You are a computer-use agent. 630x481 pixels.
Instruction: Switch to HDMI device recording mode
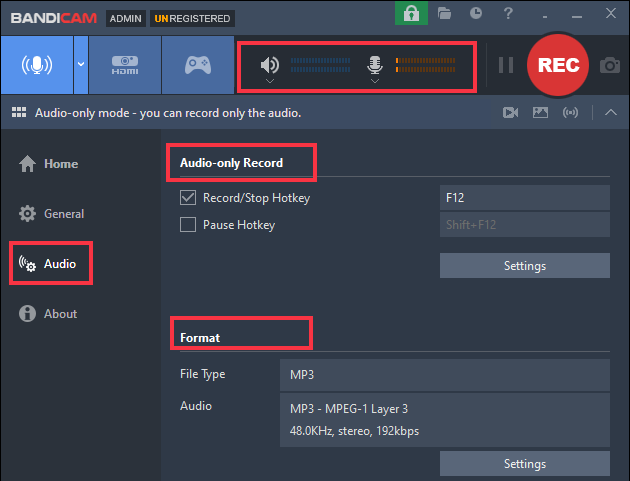(x=124, y=65)
